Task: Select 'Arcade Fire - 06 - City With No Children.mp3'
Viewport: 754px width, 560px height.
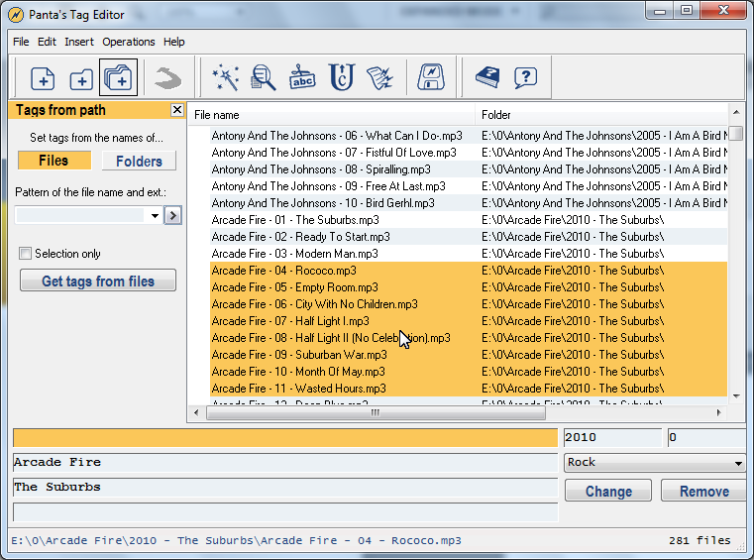Action: coord(469,304)
